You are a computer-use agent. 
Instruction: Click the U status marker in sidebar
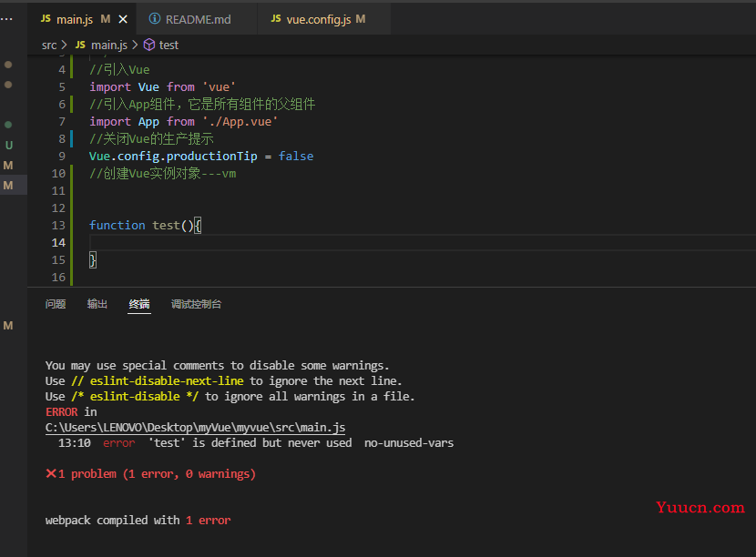9,145
